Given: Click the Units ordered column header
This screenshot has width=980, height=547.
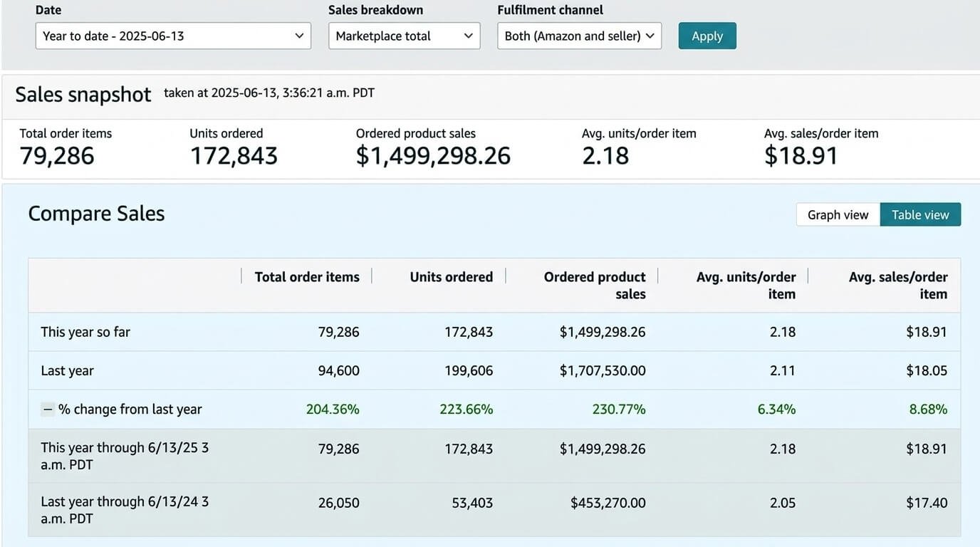Looking at the screenshot, I should (452, 277).
